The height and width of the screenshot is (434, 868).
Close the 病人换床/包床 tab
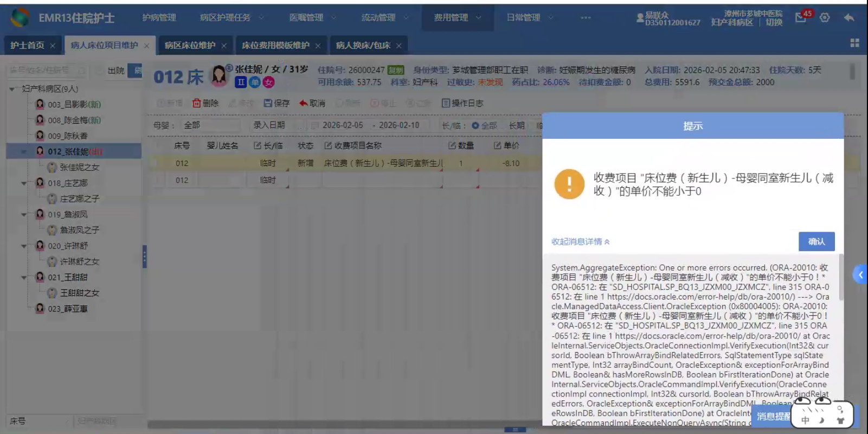pyautogui.click(x=398, y=46)
